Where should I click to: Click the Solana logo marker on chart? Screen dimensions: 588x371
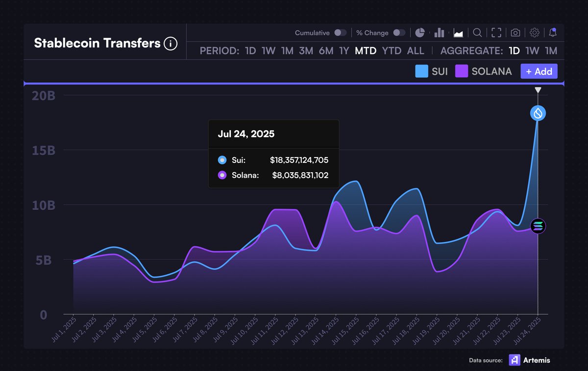(538, 226)
